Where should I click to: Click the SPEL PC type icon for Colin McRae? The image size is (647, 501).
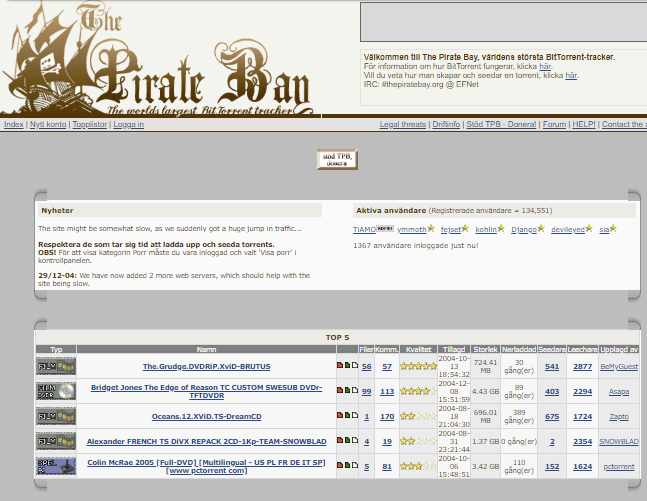pyautogui.click(x=56, y=466)
